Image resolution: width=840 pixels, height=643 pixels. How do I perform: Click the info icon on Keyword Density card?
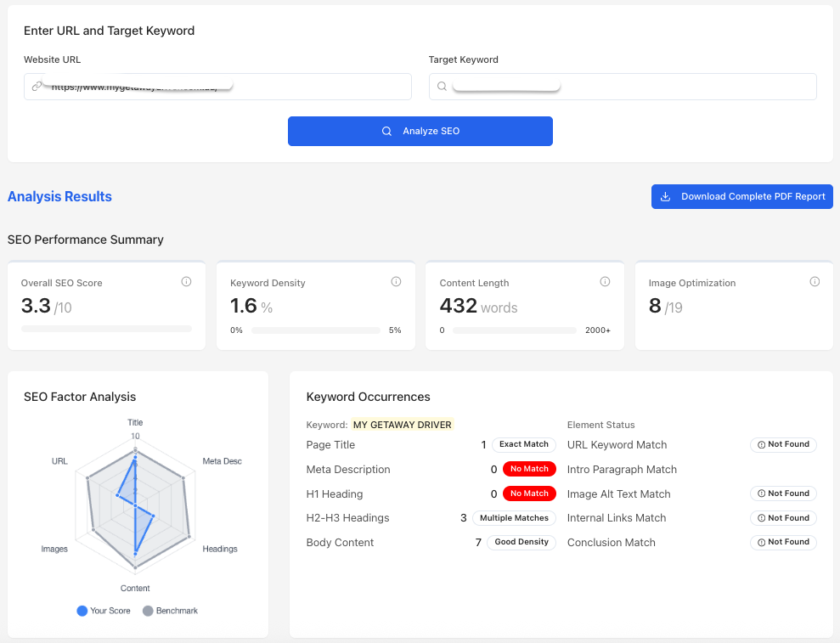396,281
